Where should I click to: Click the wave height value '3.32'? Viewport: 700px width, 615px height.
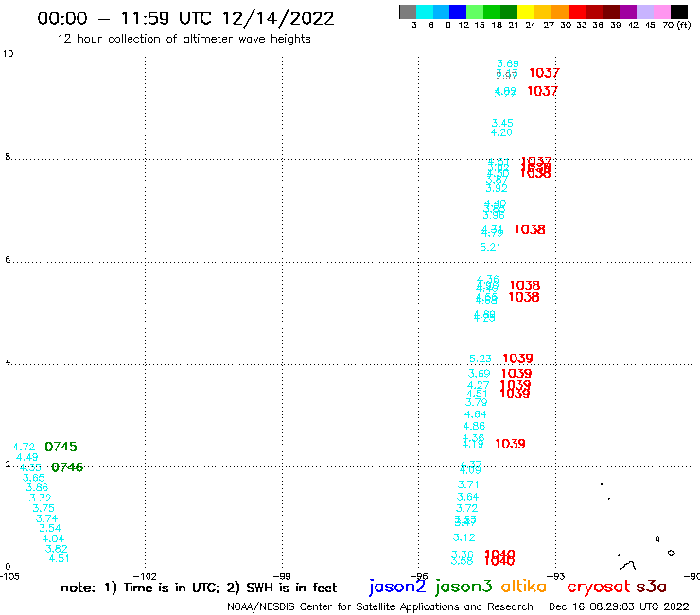tap(40, 498)
